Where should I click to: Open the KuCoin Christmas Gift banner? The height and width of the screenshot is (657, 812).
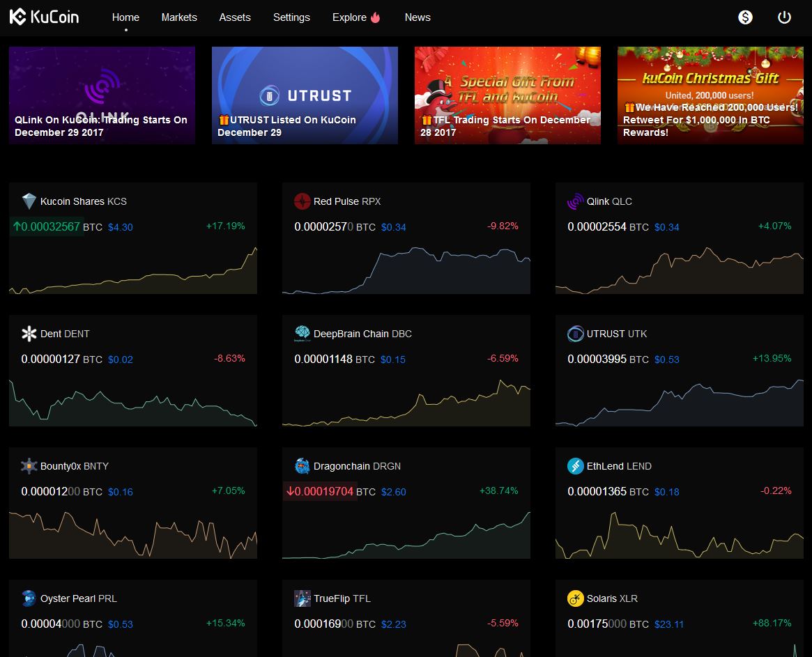(x=710, y=95)
